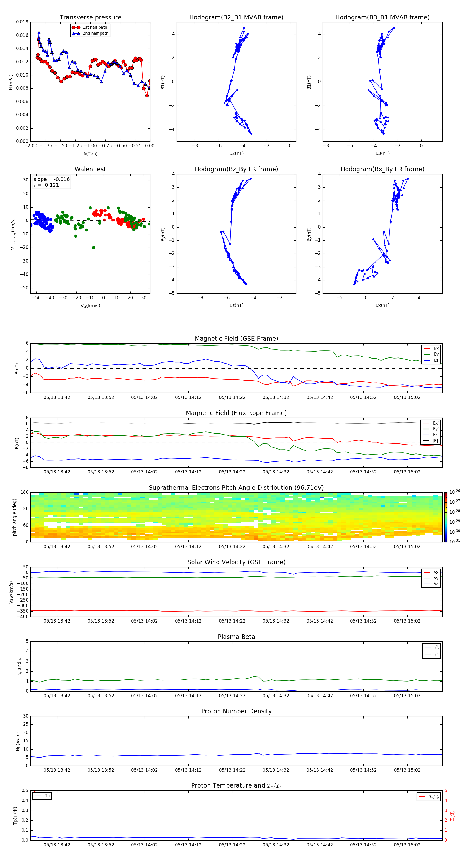Select Bz' in the Flux Rope legend

pyautogui.click(x=431, y=435)
